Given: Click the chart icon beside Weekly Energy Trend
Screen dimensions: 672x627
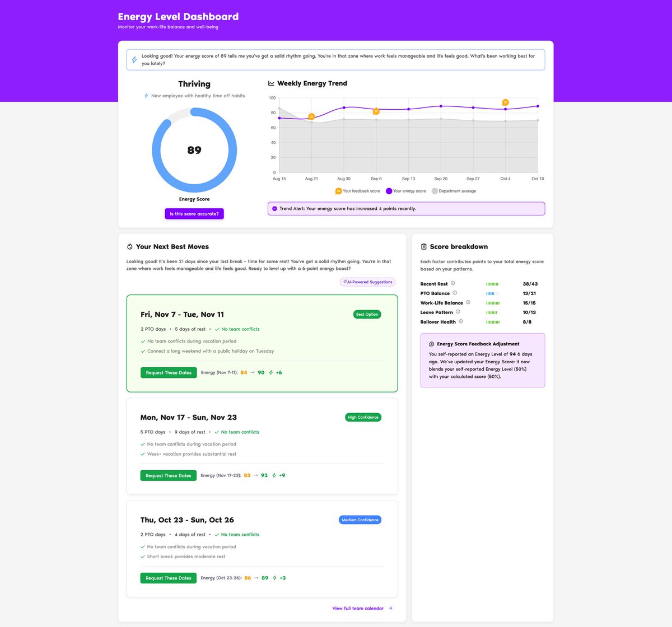Looking at the screenshot, I should (271, 83).
